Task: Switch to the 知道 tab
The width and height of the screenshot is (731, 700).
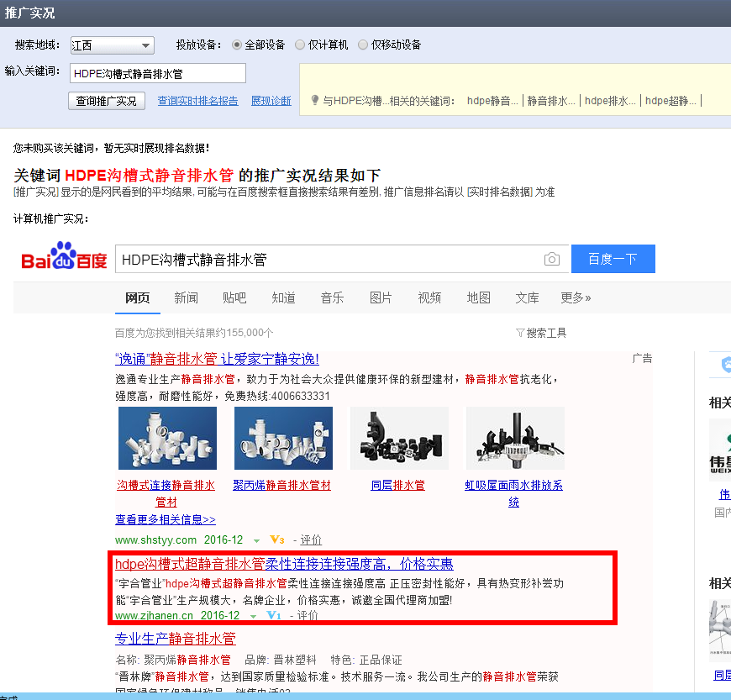Action: point(283,297)
